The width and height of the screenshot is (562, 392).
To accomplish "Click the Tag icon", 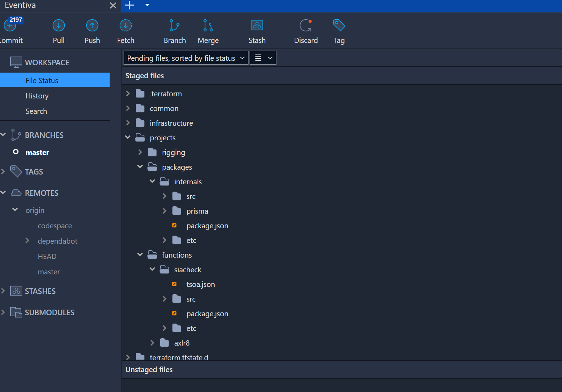I will point(339,25).
